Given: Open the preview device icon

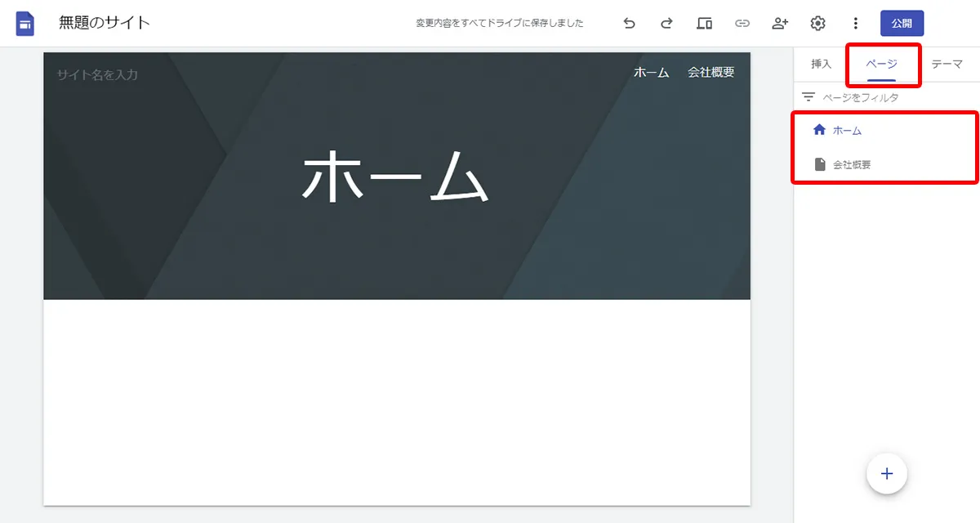Looking at the screenshot, I should tap(704, 24).
